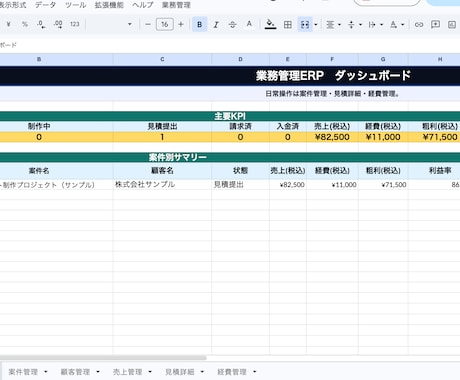Increase decimal places
The image size is (460, 380).
pyautogui.click(x=58, y=24)
